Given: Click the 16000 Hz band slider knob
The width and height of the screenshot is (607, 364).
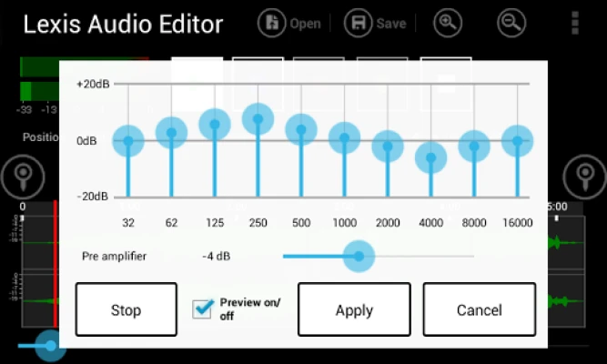Looking at the screenshot, I should pyautogui.click(x=517, y=141).
